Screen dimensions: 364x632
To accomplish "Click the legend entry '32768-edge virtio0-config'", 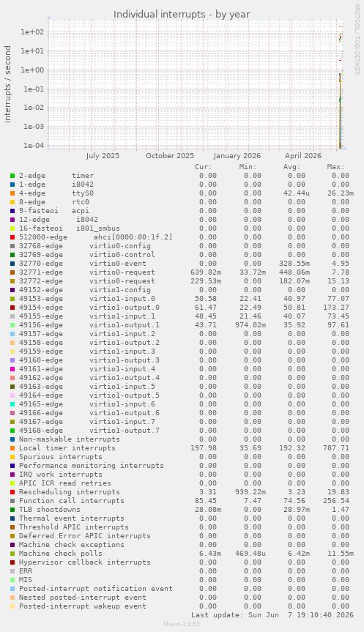I will click(85, 246).
